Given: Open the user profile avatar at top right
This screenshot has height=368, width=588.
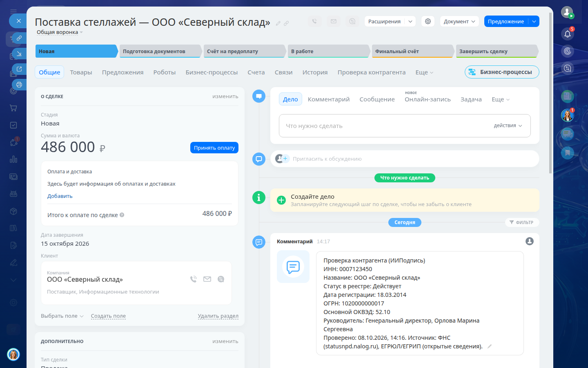Looking at the screenshot, I should (567, 12).
